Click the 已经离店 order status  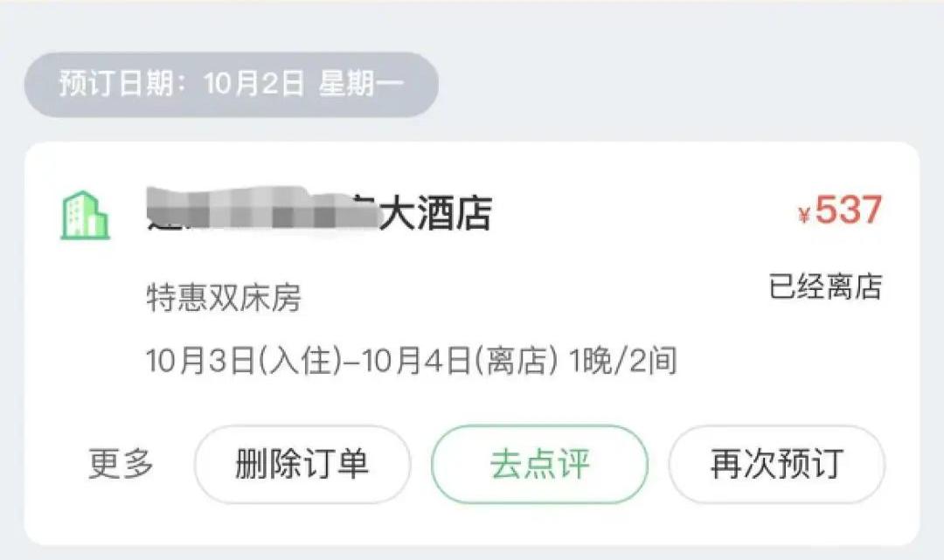(x=824, y=287)
